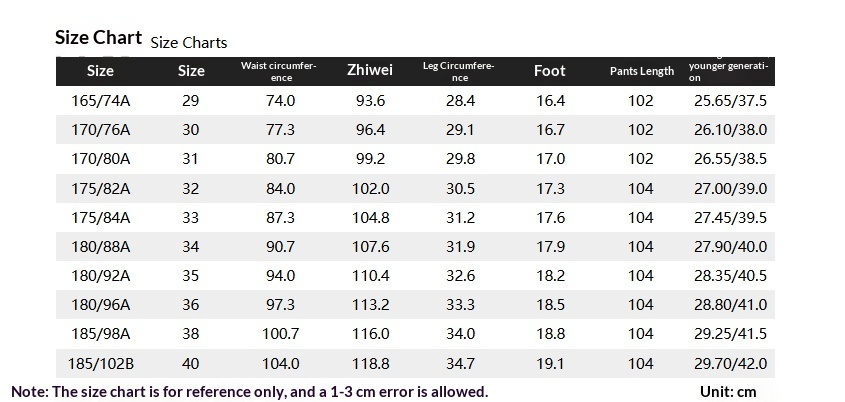Click the Size Chart heading
This screenshot has height=402, width=845.
click(x=98, y=38)
